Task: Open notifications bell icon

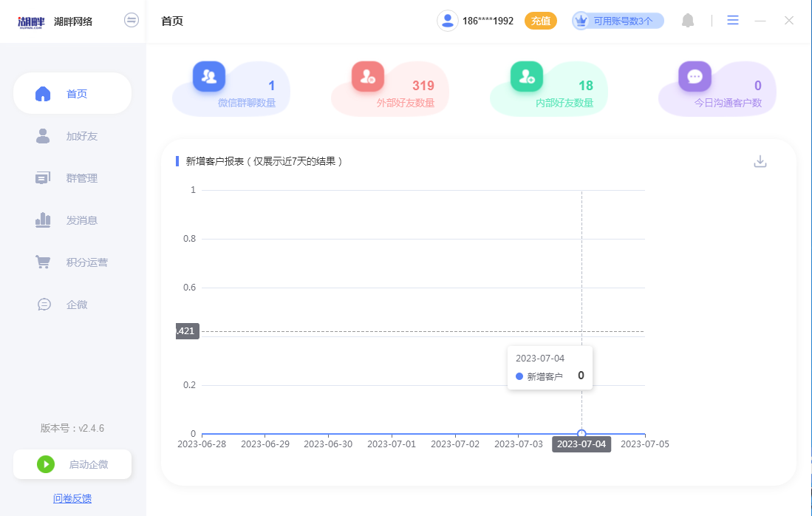Action: coord(688,21)
